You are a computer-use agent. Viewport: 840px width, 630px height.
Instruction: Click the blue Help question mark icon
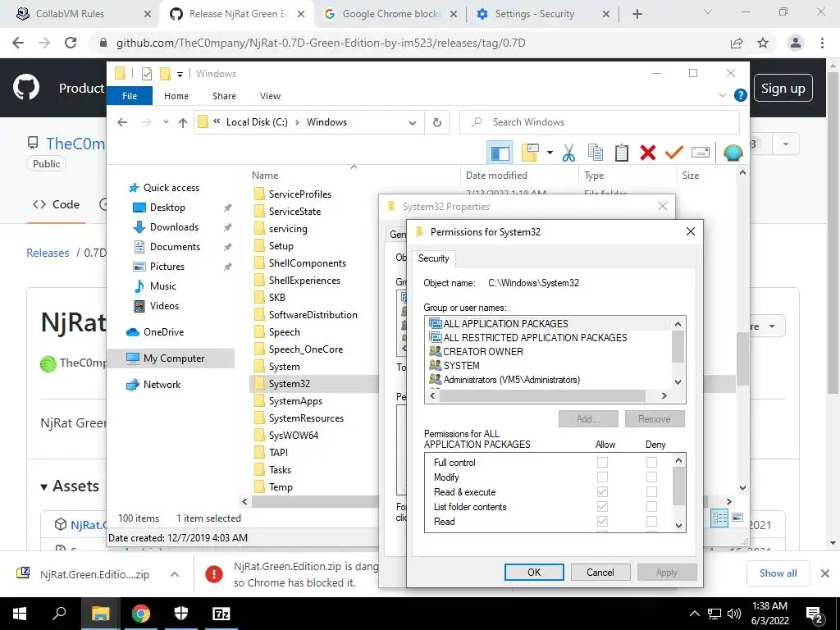click(x=741, y=95)
